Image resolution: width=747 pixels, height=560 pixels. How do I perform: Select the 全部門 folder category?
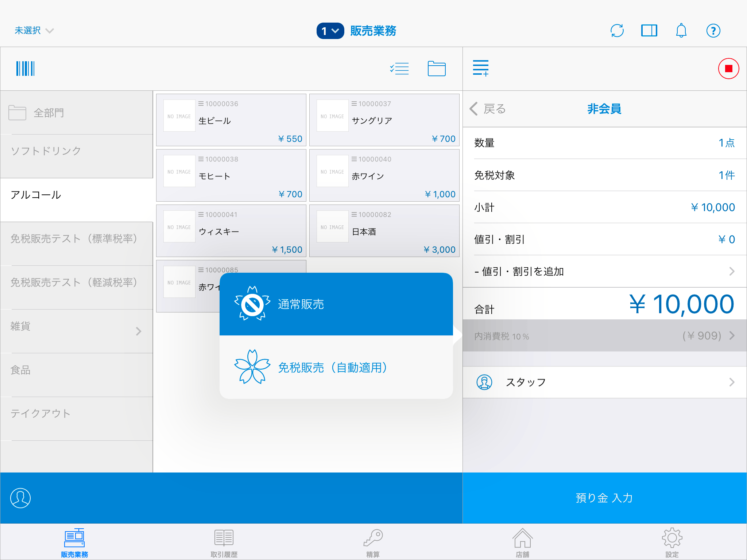pos(77,113)
